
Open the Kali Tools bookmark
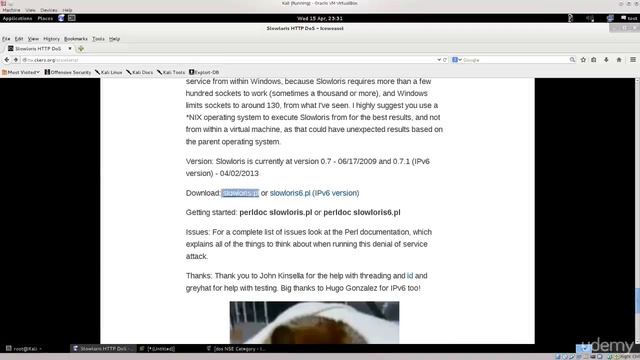coord(171,72)
